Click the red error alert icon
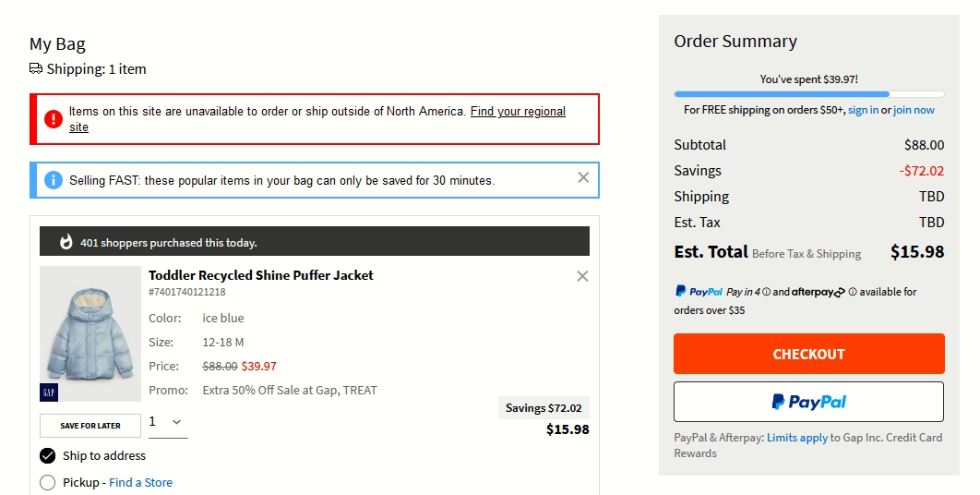 click(x=54, y=119)
